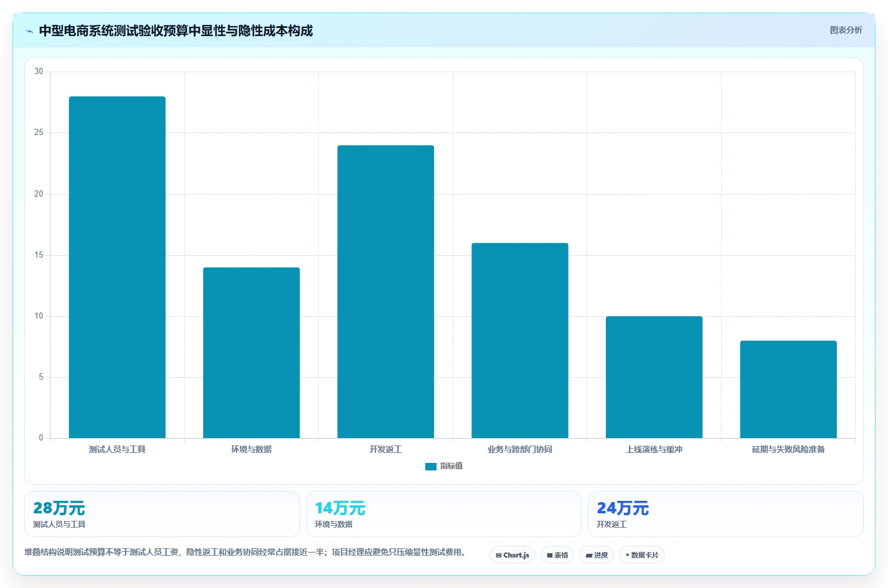Viewport: 888px width, 588px height.
Task: Click x-axis label 延期与失败风险准备
Action: (x=788, y=449)
